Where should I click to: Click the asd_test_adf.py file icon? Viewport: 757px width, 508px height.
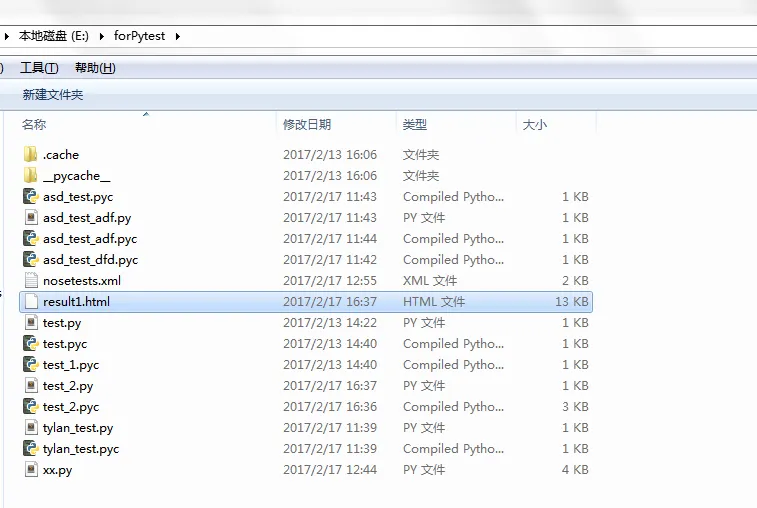(x=31, y=217)
